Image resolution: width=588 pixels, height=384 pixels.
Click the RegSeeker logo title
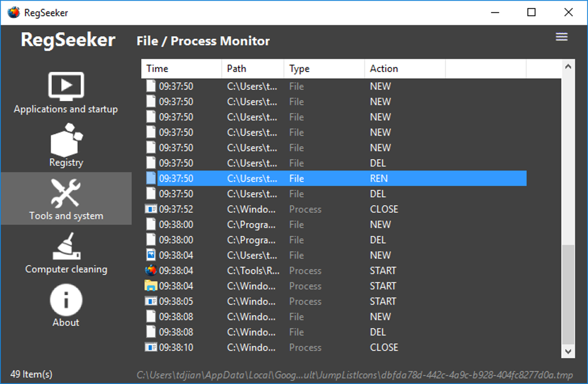(x=68, y=40)
